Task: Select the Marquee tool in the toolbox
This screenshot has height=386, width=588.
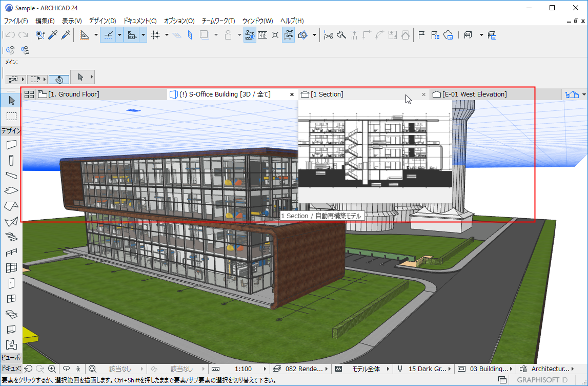Action: 11,116
